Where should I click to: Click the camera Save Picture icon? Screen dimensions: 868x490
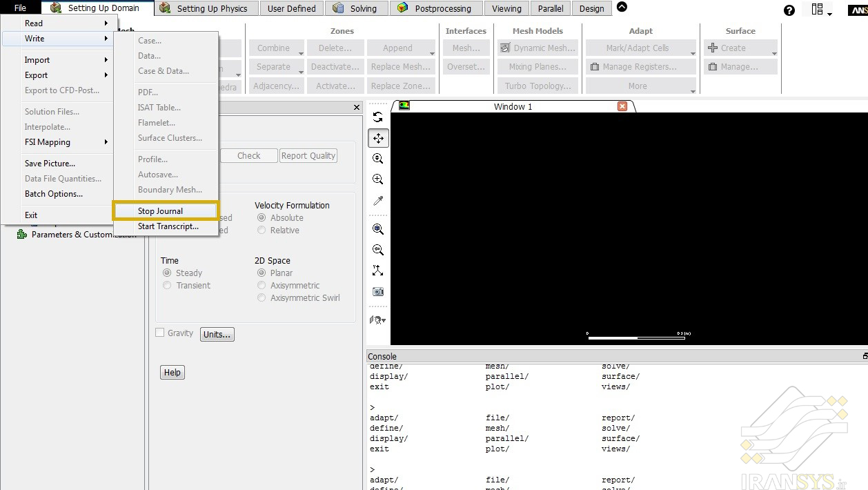(x=378, y=291)
